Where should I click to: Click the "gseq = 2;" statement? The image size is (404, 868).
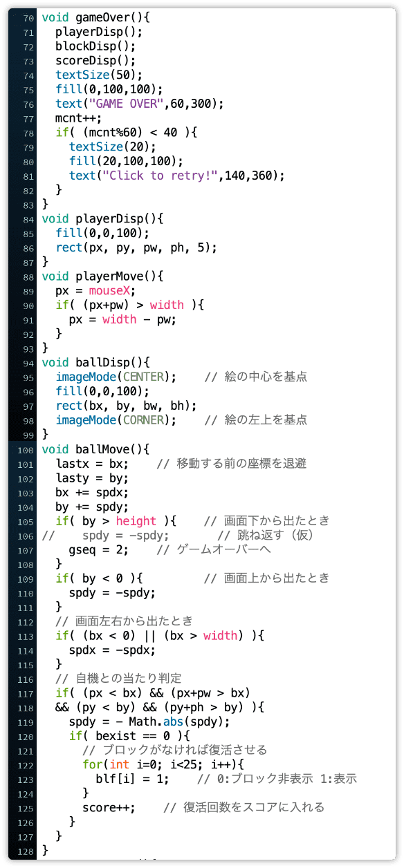(x=100, y=549)
